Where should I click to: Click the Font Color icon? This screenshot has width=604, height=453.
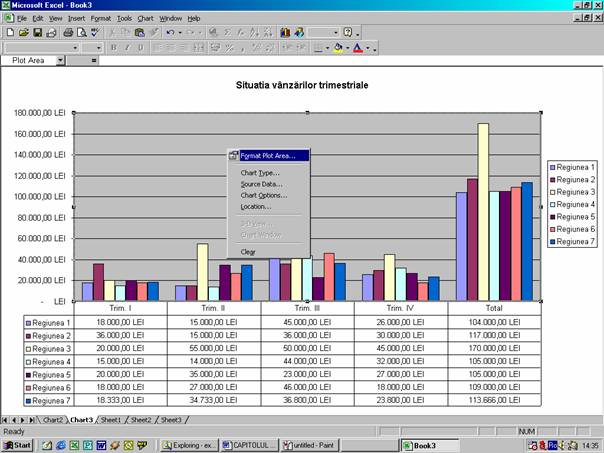[357, 47]
